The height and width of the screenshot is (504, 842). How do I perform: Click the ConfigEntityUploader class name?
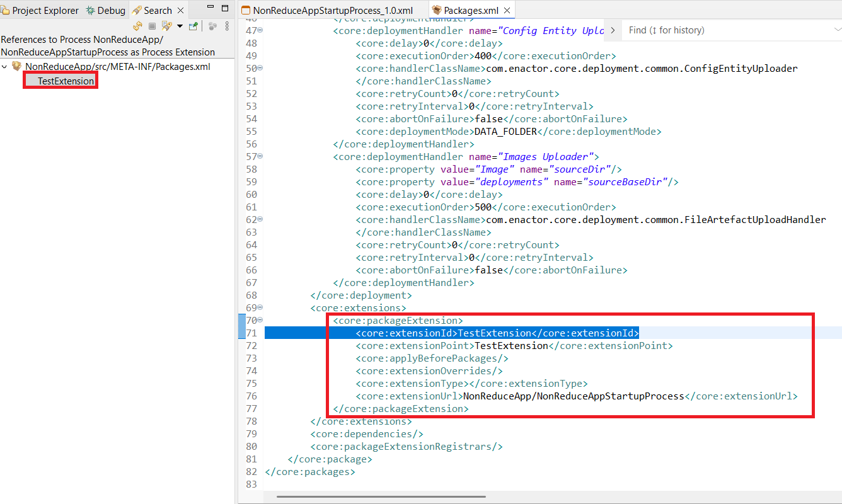[x=641, y=69]
